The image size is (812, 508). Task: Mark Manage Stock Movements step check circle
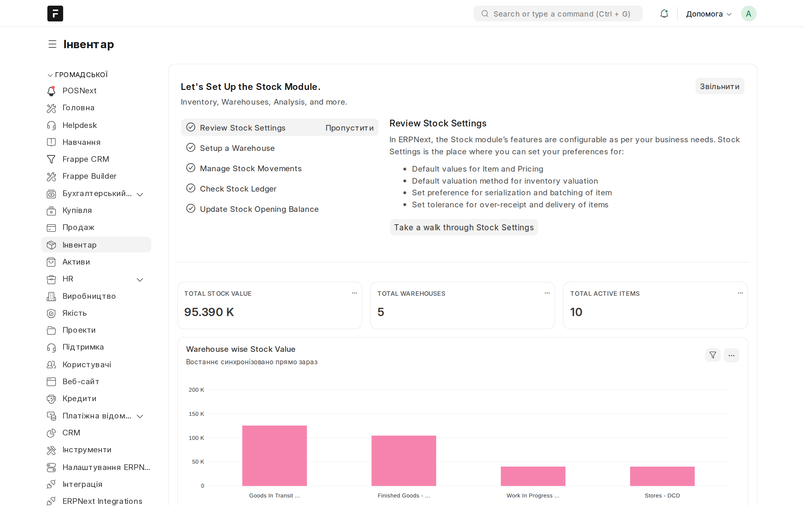pyautogui.click(x=191, y=168)
